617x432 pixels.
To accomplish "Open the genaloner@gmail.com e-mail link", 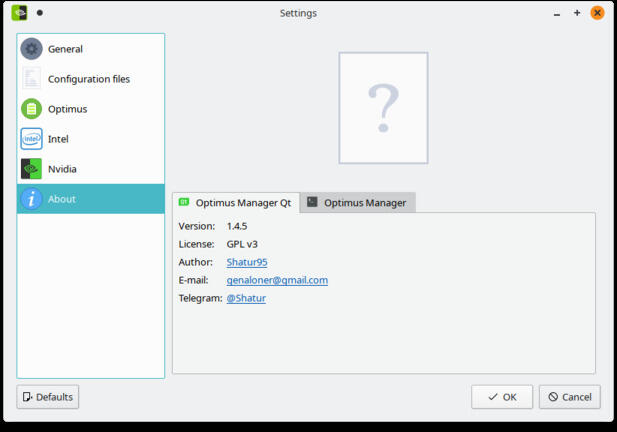I will (x=277, y=280).
